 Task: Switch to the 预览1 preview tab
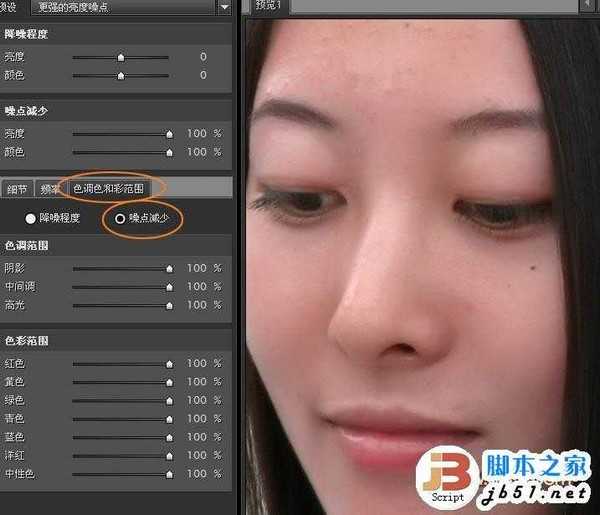[268, 6]
